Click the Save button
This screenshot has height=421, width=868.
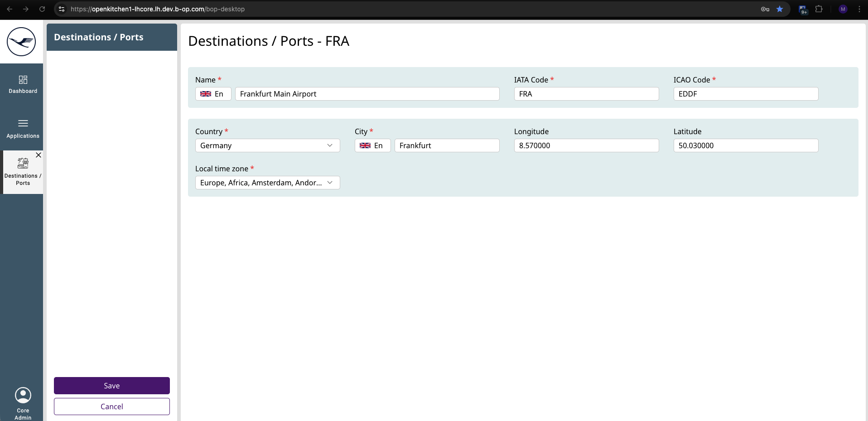click(x=112, y=386)
